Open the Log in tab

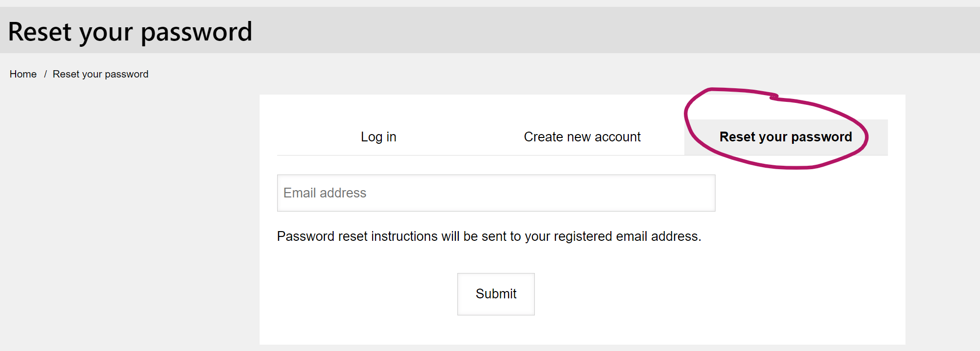point(378,137)
